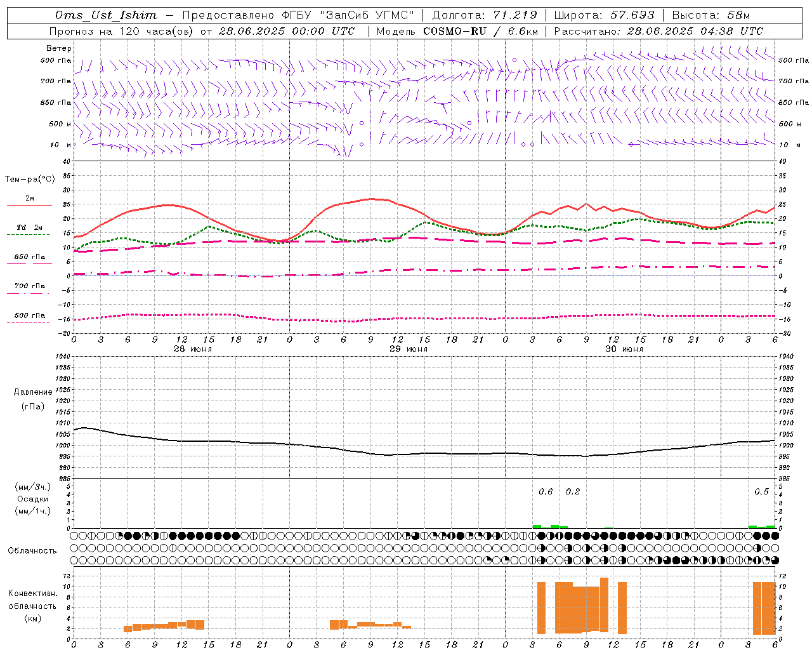Click the longitude value 71.219
The image size is (812, 650).
click(x=515, y=15)
